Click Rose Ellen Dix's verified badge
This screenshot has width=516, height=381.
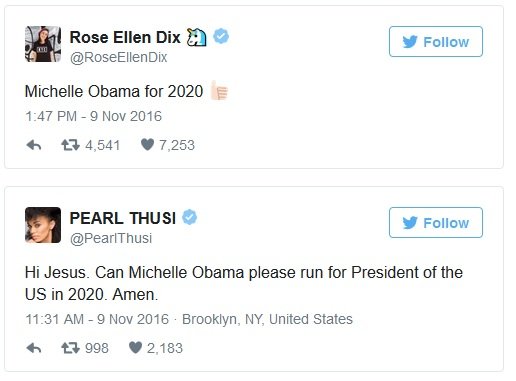(x=221, y=36)
